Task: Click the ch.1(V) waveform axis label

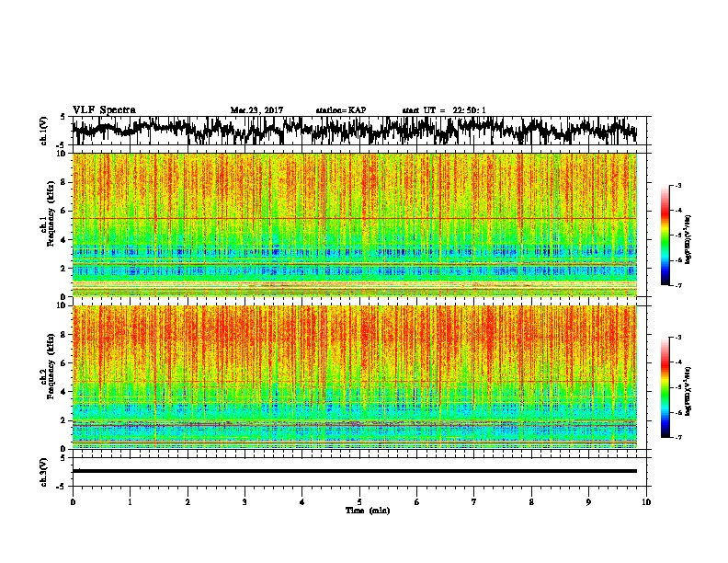Action: tap(44, 131)
